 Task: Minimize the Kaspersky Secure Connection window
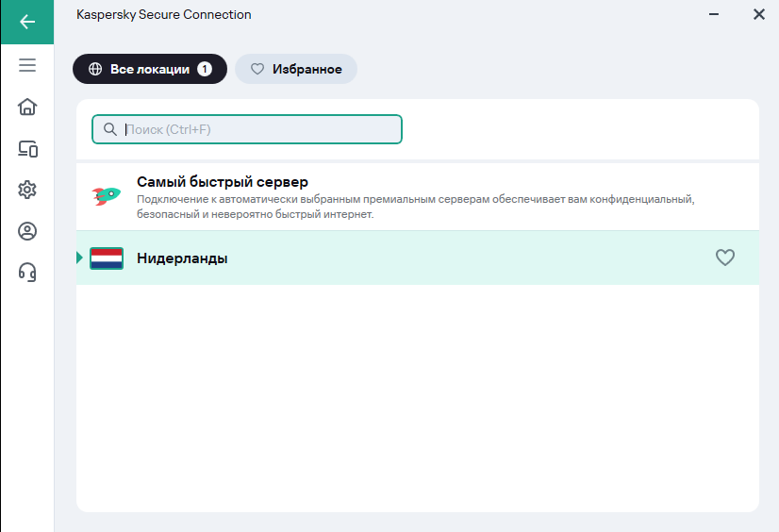714,14
